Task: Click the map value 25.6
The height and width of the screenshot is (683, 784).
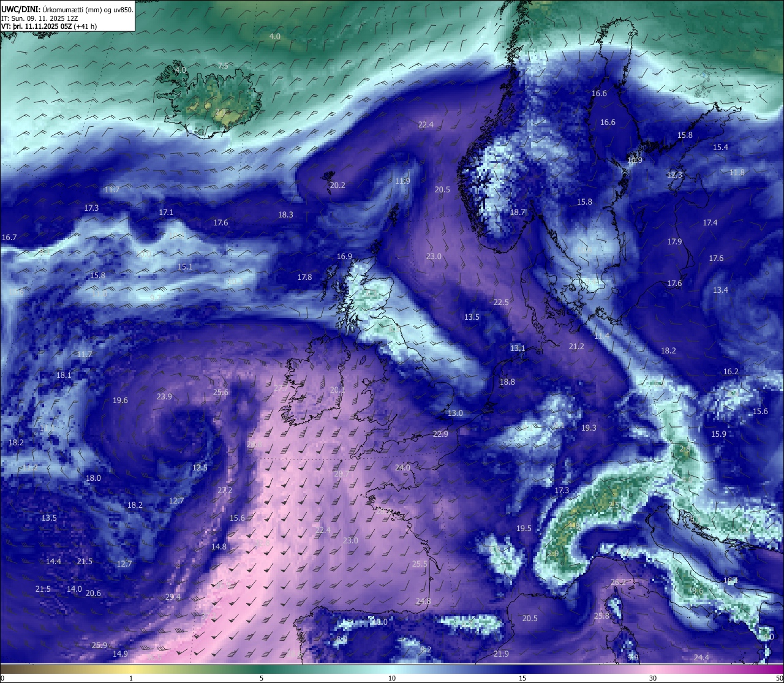Action: (x=221, y=392)
